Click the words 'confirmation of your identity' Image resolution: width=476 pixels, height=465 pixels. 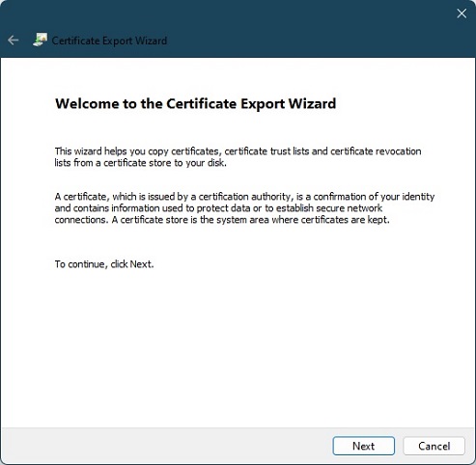point(374,197)
